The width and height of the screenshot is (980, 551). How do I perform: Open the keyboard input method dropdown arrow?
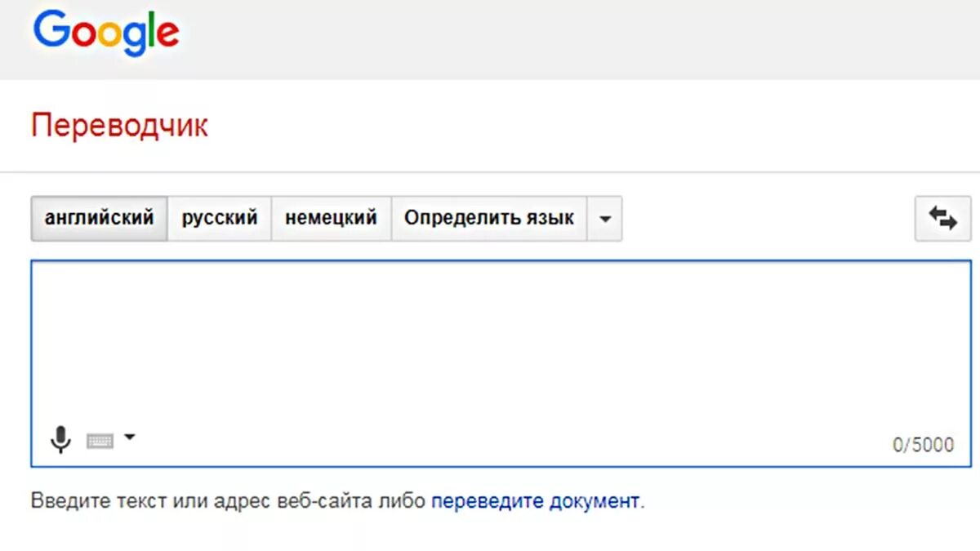click(x=129, y=438)
